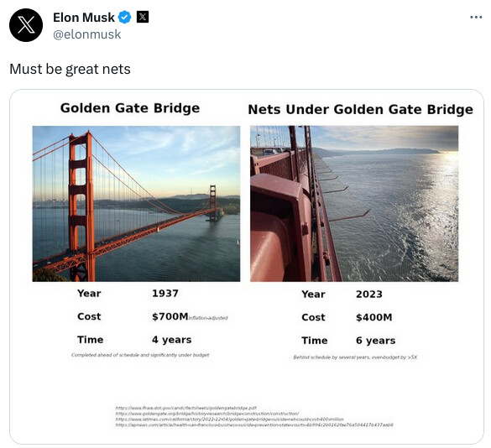Open the goldengate.org source URL

(x=207, y=414)
